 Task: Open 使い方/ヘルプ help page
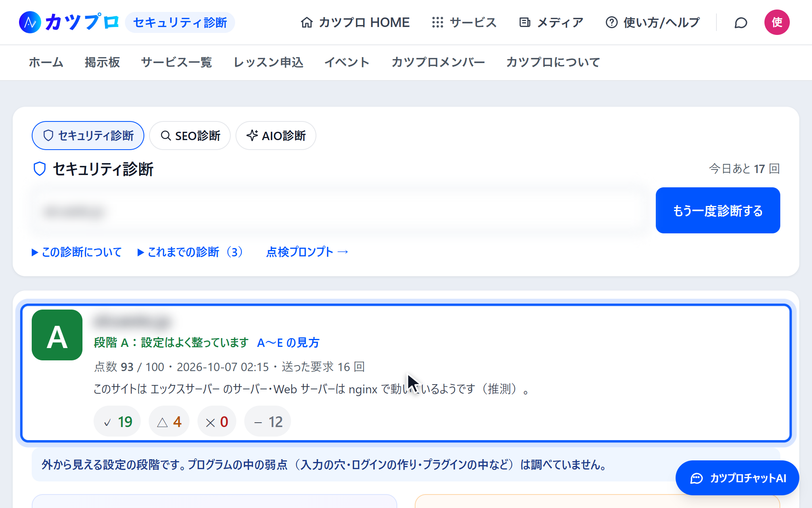tap(653, 22)
